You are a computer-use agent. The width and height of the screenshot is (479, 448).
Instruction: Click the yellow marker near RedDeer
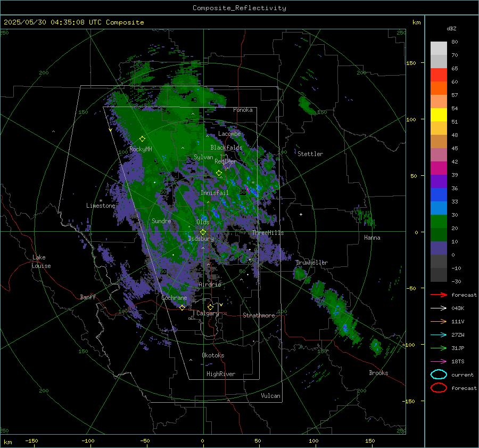coord(219,173)
